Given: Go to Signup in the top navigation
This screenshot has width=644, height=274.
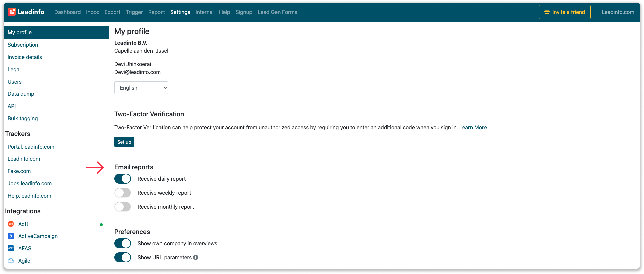Looking at the screenshot, I should 244,12.
